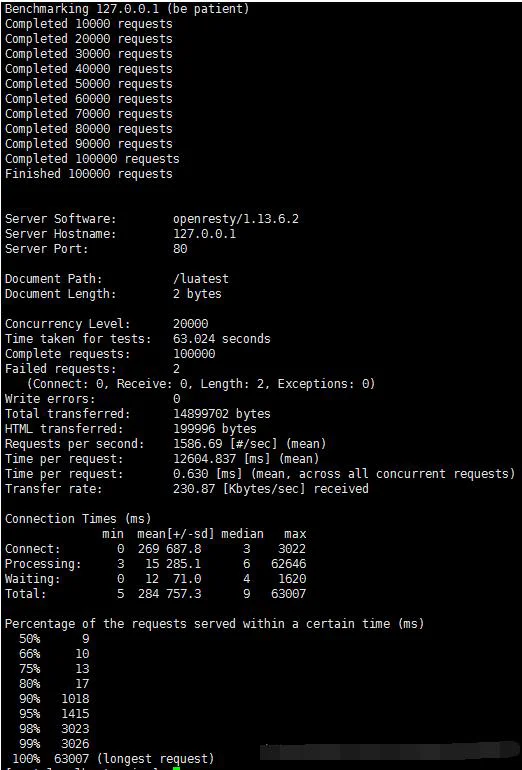
Task: Click the 90% percentile value 1018
Action: (75, 699)
